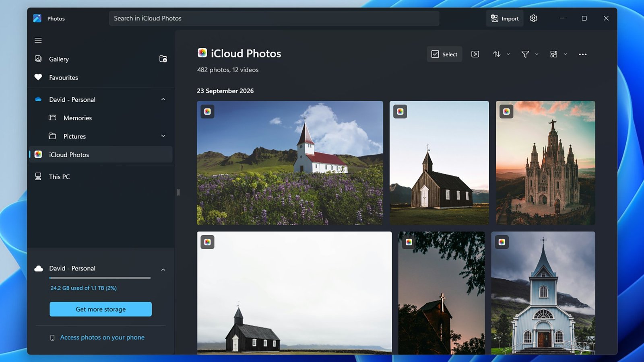Expand the Pictures folder chevron
Image resolution: width=644 pixels, height=362 pixels.
pyautogui.click(x=163, y=136)
